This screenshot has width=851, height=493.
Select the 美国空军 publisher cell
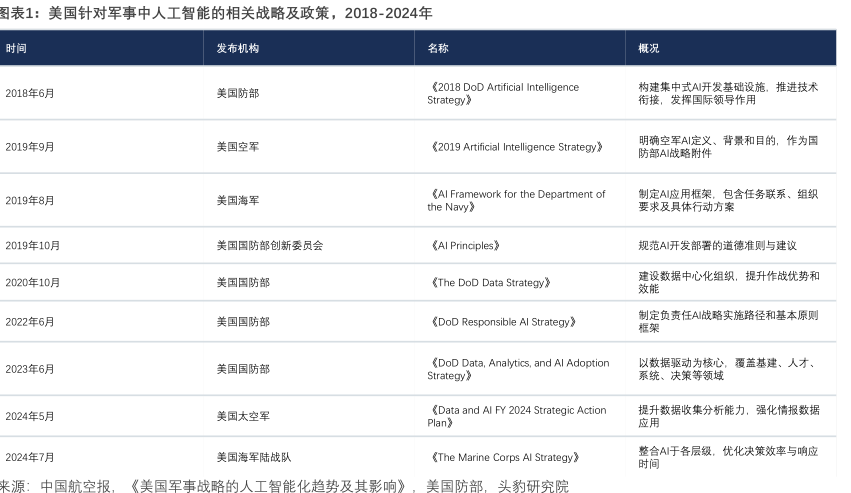click(237, 147)
